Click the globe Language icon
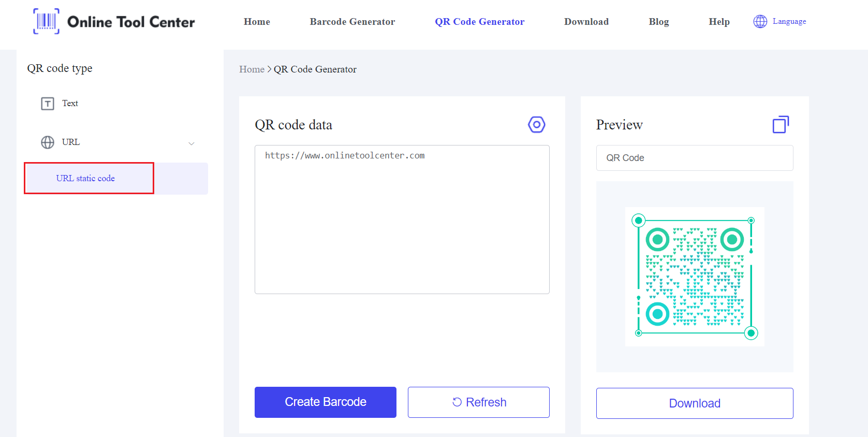The image size is (868, 437). pyautogui.click(x=760, y=21)
